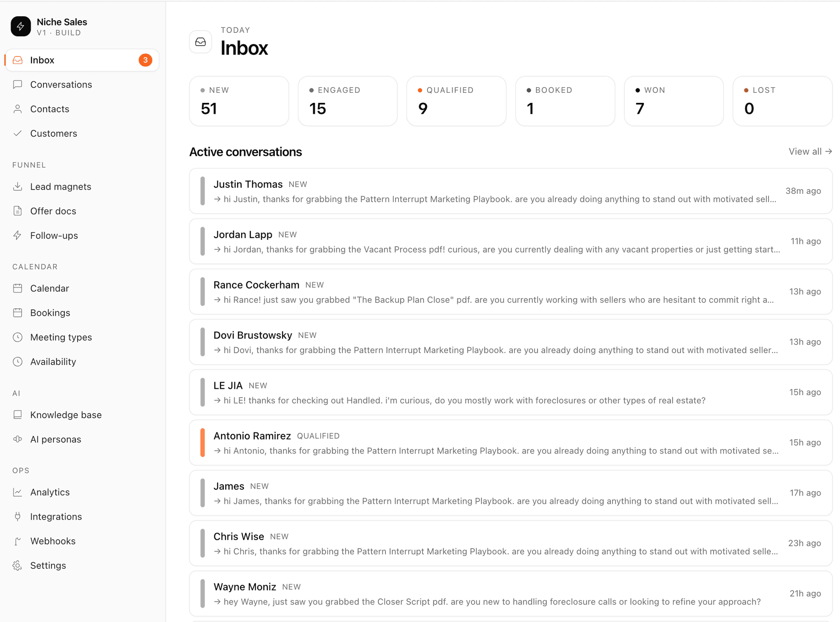Viewport: 840px width, 622px height.
Task: Click the Conversations chat bubble icon
Action: point(17,84)
